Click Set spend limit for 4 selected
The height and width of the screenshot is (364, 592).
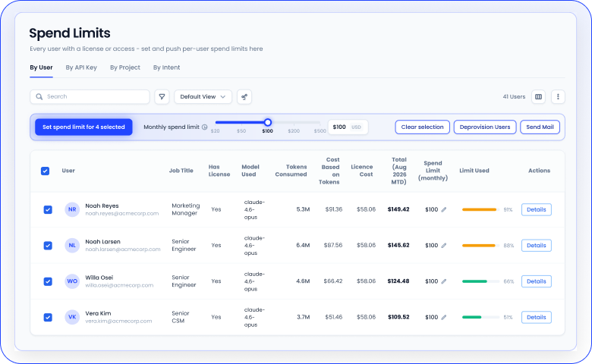coord(83,127)
